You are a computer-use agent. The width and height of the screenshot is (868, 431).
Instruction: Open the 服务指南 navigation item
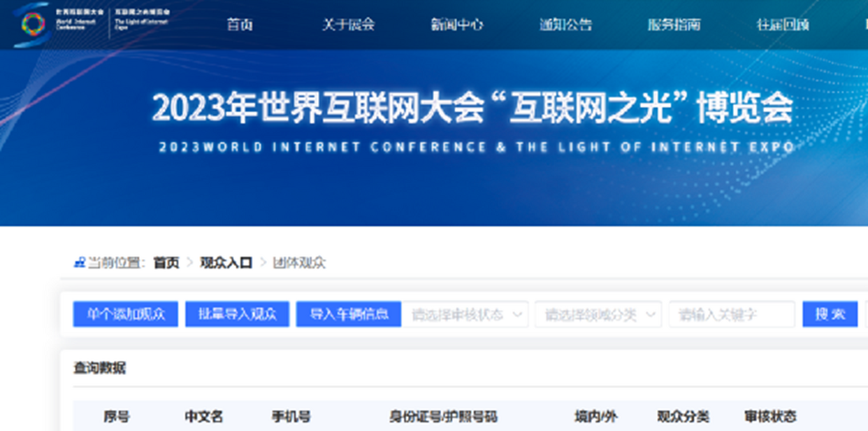674,24
